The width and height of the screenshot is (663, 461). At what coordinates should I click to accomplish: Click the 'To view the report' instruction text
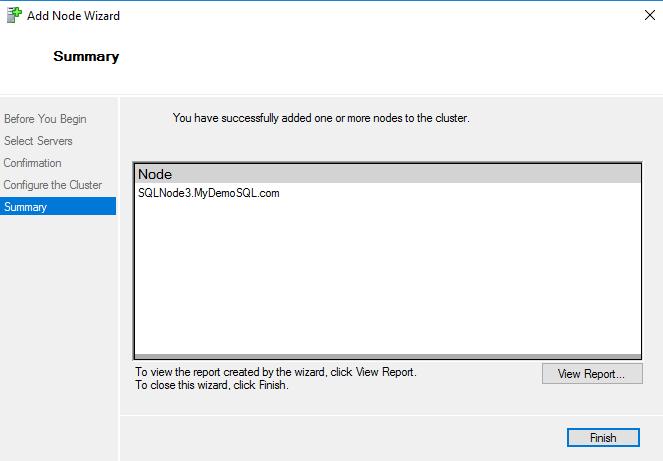(x=276, y=372)
